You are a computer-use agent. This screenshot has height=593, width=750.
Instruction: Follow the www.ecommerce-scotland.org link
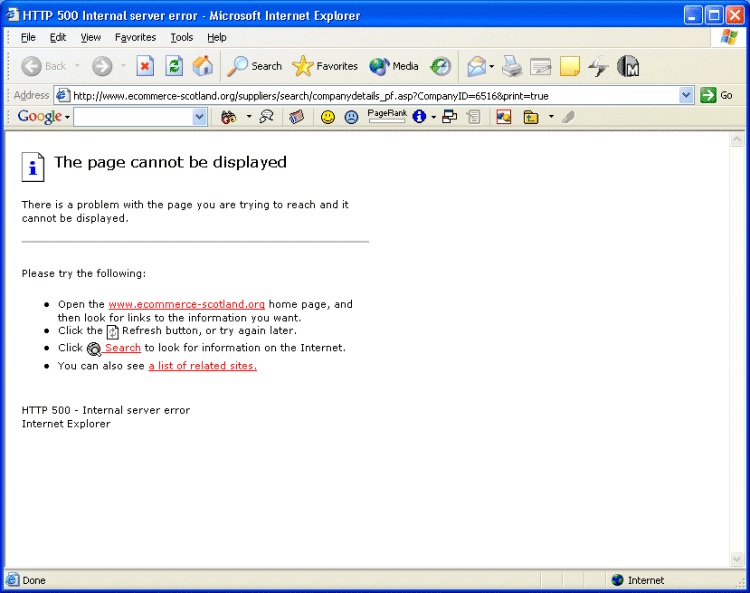click(x=187, y=305)
